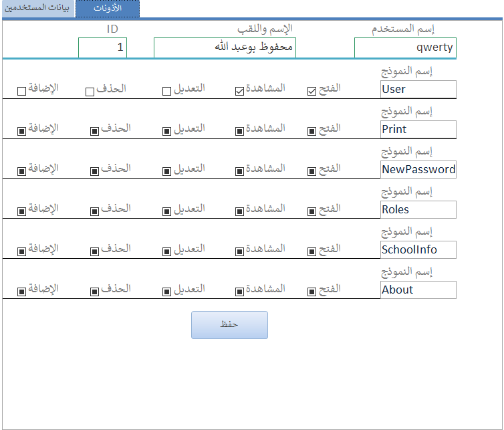This screenshot has width=504, height=430.
Task: Check الحذف for the User form
Action: tap(90, 92)
